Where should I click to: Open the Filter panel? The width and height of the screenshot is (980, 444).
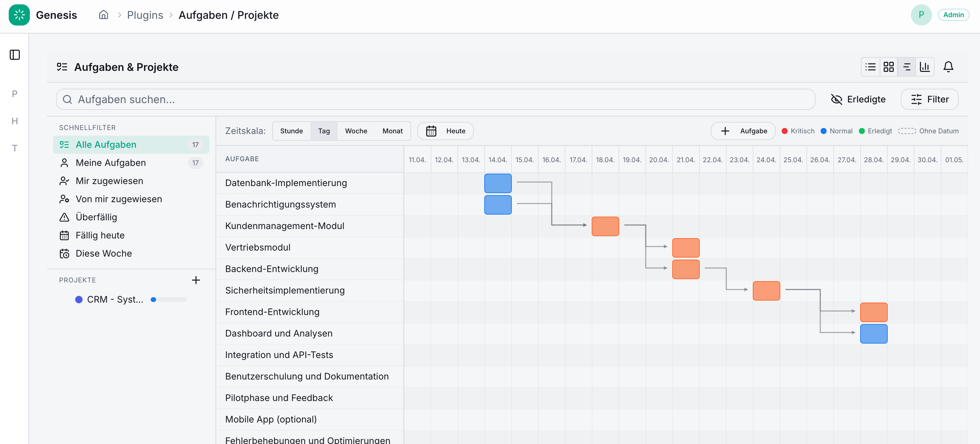[929, 99]
